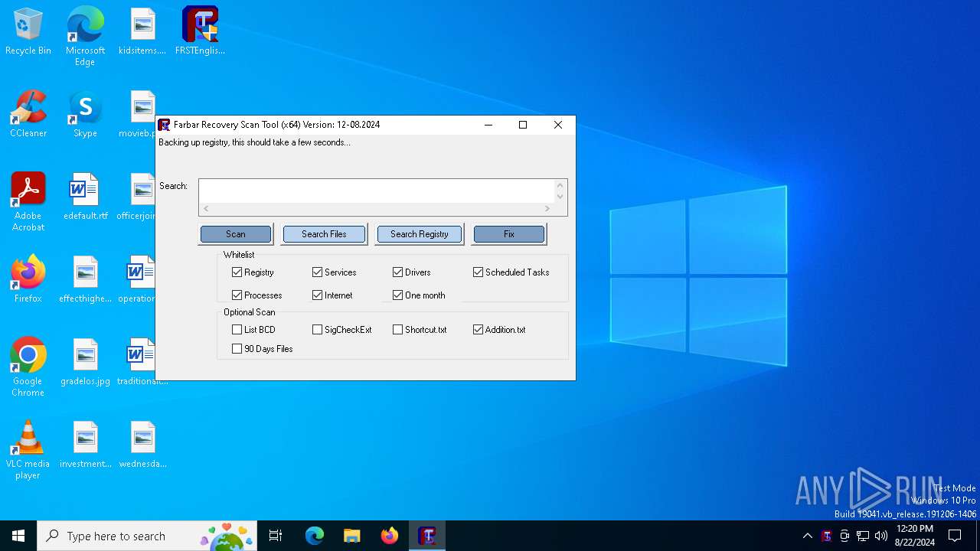The image size is (980, 551).
Task: Launch VLC media player shortcut
Action: (28, 439)
